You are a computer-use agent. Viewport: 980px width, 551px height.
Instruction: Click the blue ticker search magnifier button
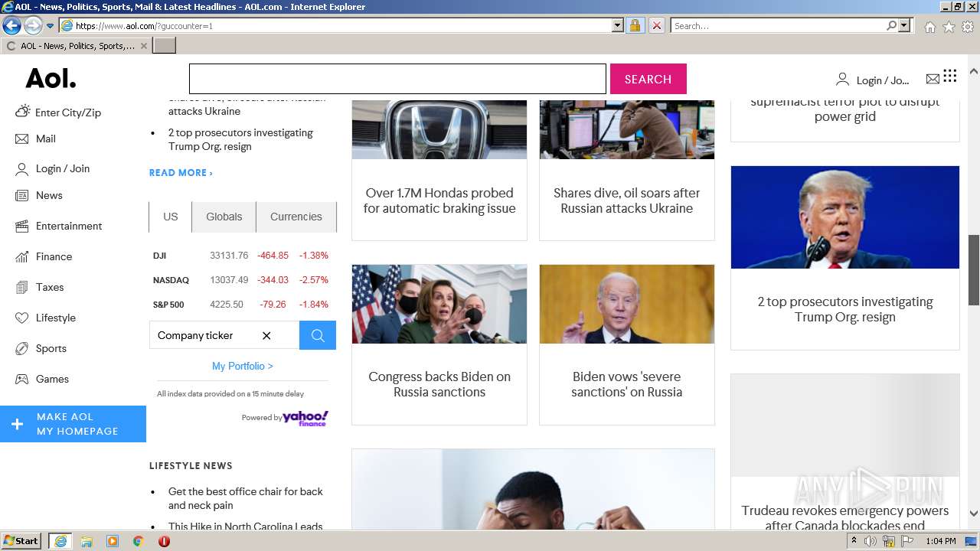click(x=318, y=335)
